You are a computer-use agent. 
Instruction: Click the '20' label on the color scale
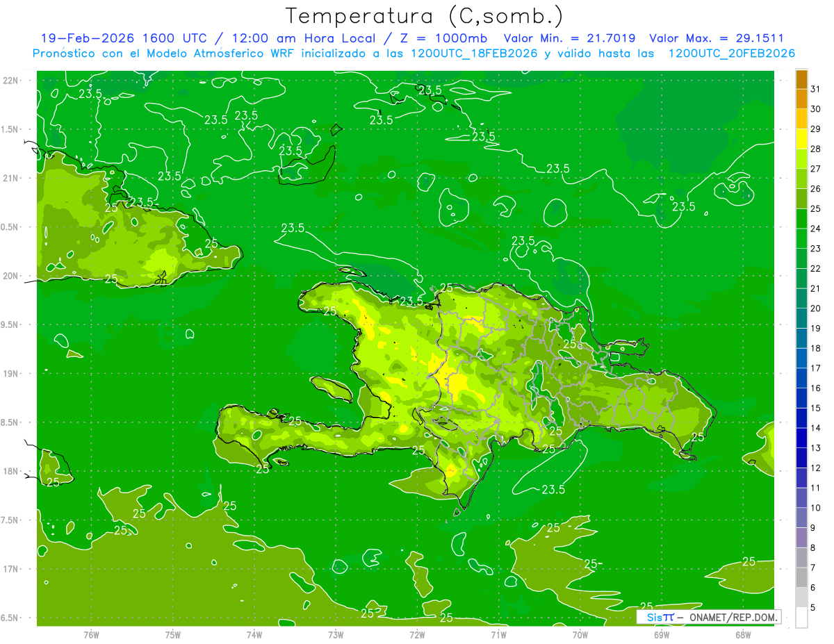(816, 308)
